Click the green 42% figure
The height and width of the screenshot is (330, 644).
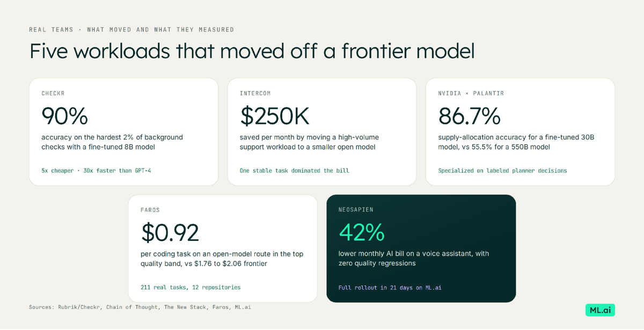pos(362,232)
